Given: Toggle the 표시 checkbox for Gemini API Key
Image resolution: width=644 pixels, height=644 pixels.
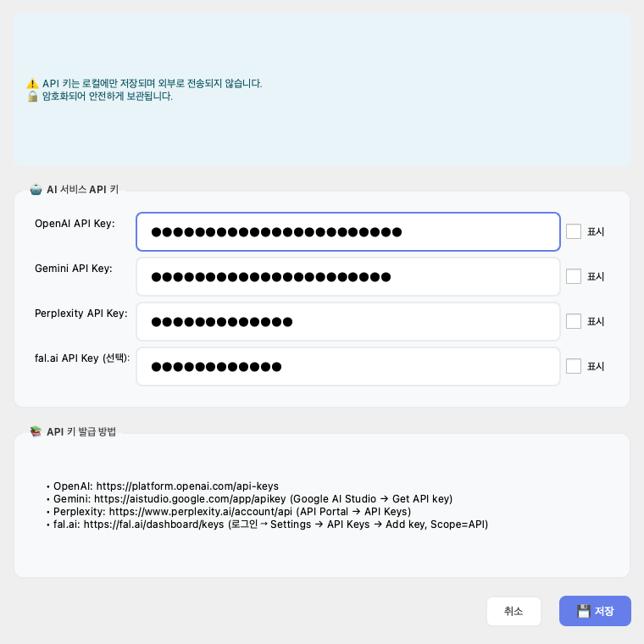Looking at the screenshot, I should pyautogui.click(x=574, y=276).
